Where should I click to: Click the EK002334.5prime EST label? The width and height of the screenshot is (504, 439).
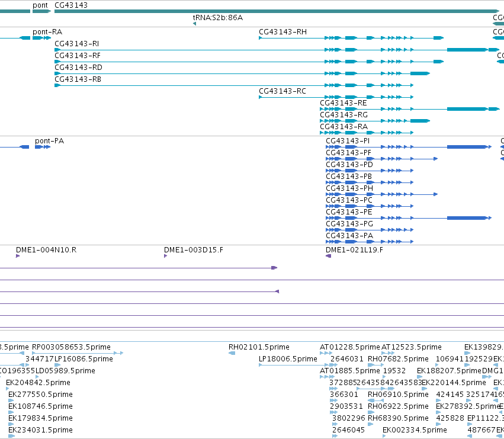click(415, 430)
